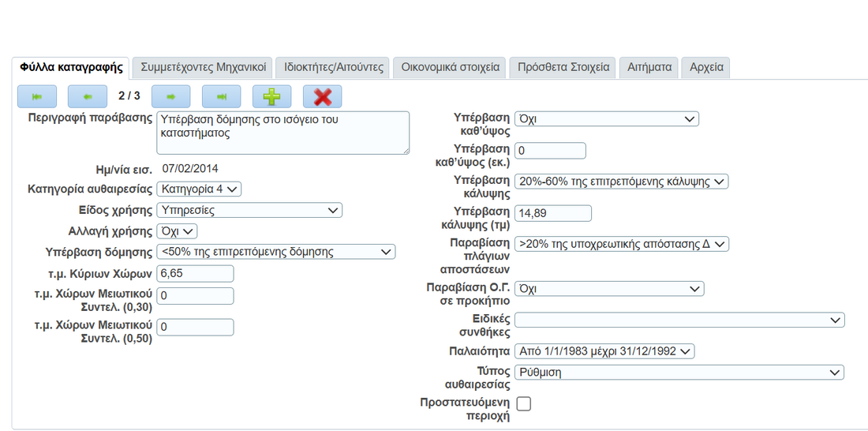Open the Τύπος αυθαιρεσίας dropdown showing Ρύθμιση
Screen dimensions: 868x431
[x=679, y=373]
